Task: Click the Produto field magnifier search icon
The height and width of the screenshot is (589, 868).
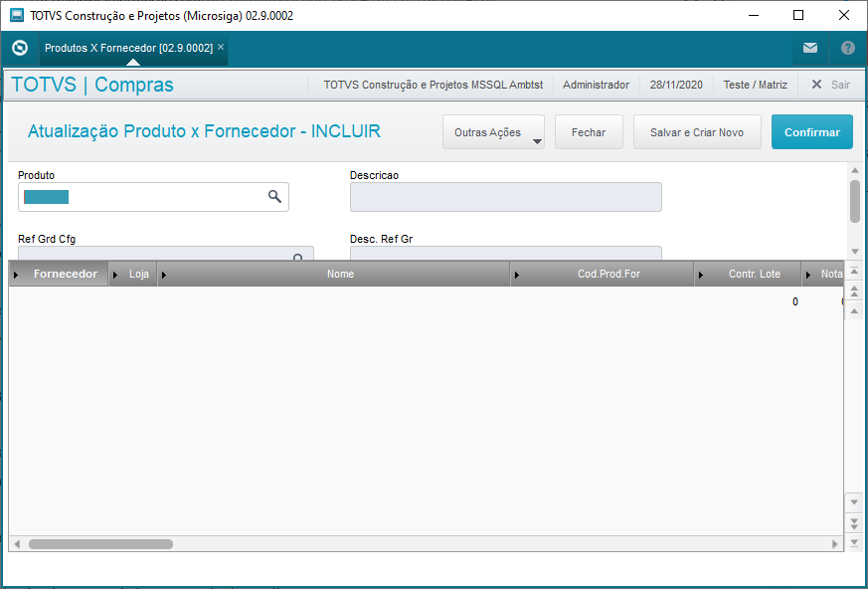Action: [275, 197]
